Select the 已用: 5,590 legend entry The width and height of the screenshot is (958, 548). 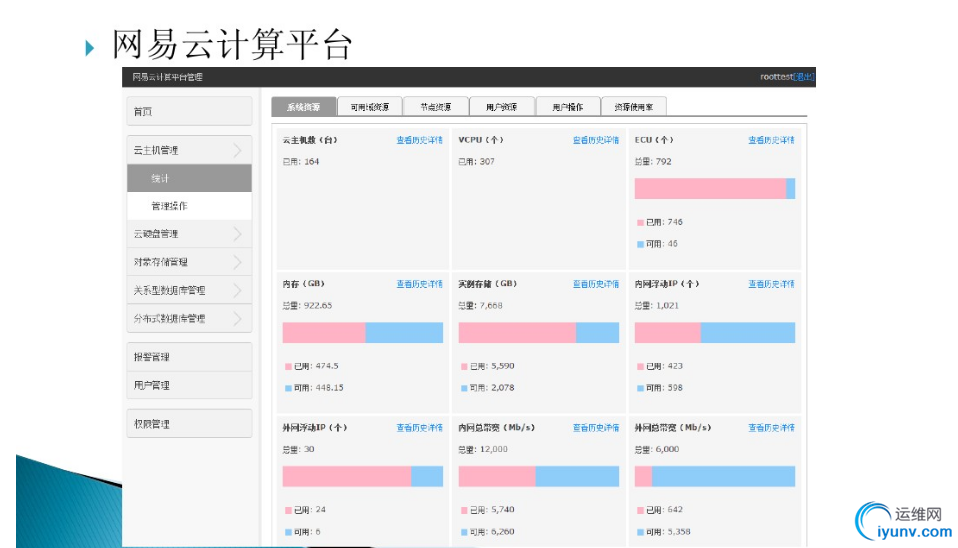coord(488,366)
